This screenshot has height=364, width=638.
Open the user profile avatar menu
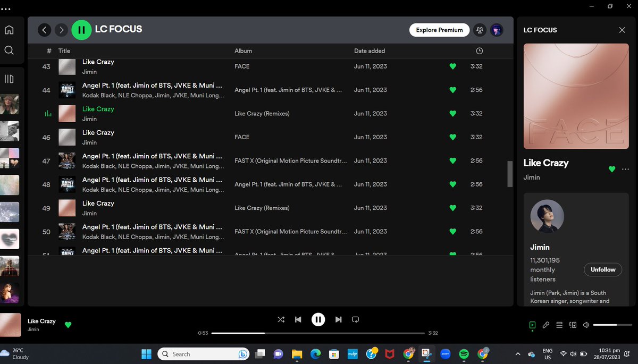point(497,30)
